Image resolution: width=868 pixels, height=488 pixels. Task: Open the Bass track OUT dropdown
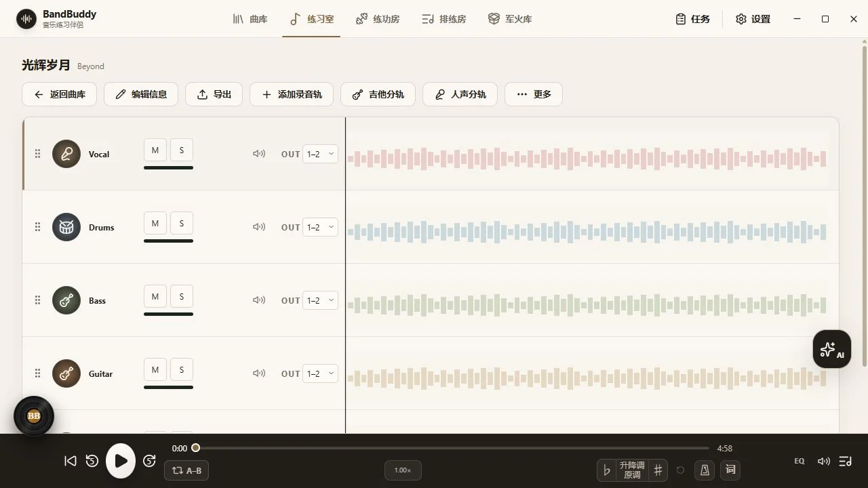tap(320, 300)
